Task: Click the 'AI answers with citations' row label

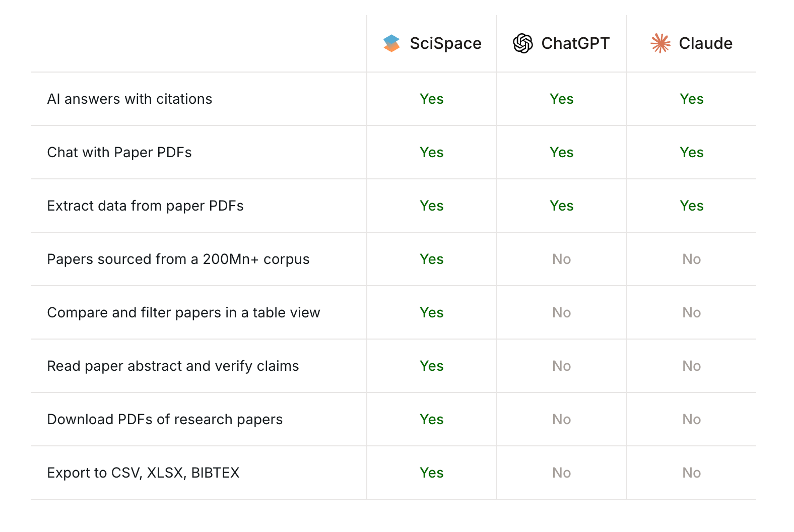Action: point(129,99)
